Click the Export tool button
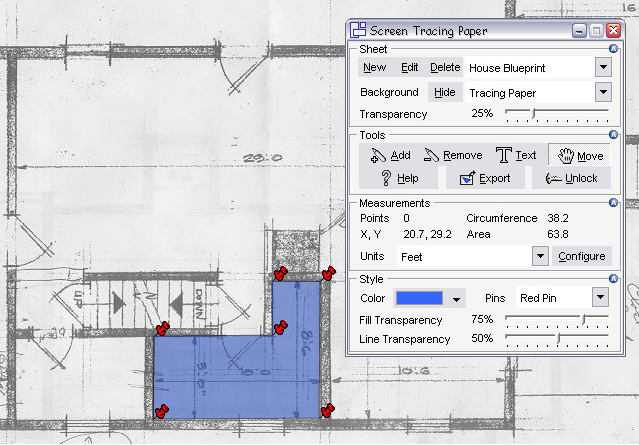639x445 pixels. [484, 178]
